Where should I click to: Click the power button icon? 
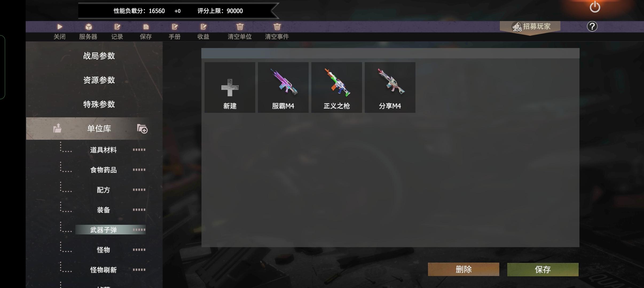tap(595, 7)
